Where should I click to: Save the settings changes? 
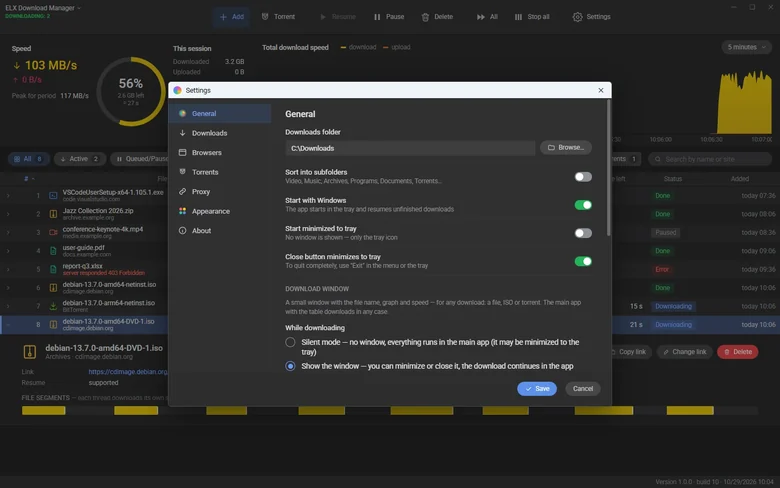[x=537, y=389]
